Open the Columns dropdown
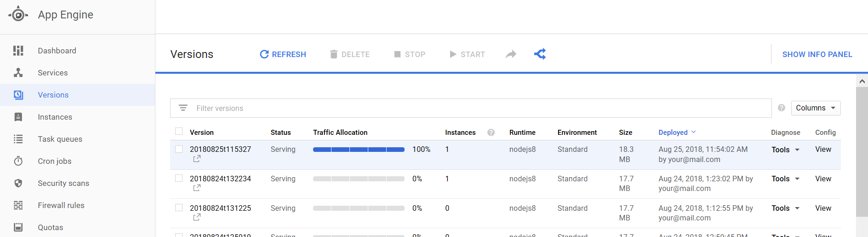Viewport: 868px width, 237px height. tap(816, 108)
